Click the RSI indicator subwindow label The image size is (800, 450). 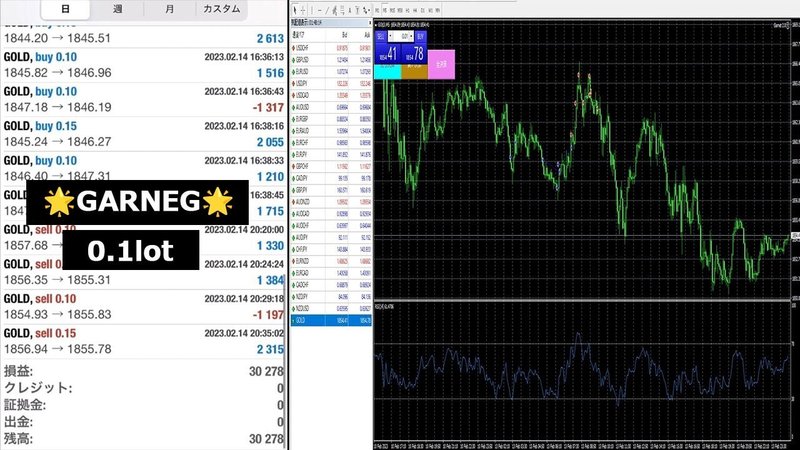pyautogui.click(x=385, y=307)
